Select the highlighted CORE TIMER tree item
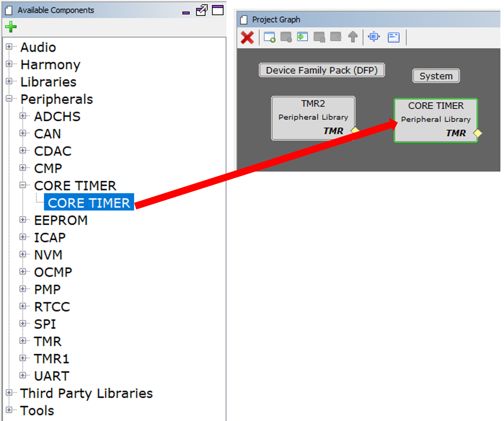This screenshot has height=421, width=504. pos(89,202)
